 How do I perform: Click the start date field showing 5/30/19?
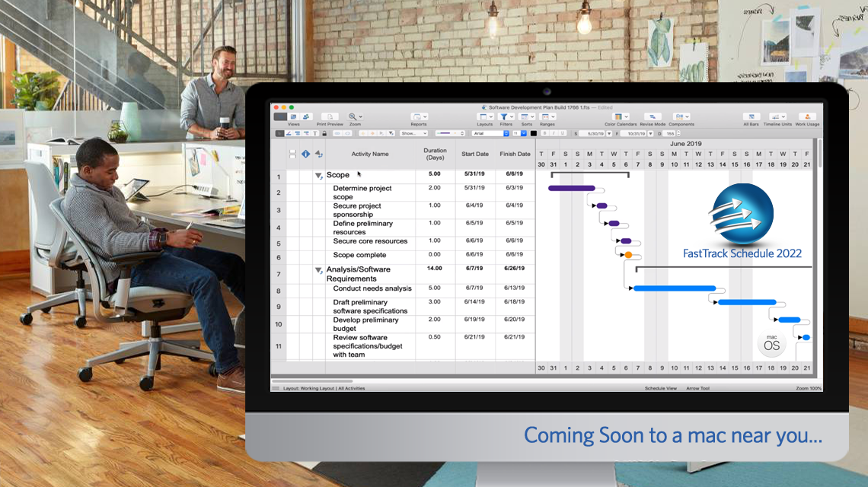[595, 133]
